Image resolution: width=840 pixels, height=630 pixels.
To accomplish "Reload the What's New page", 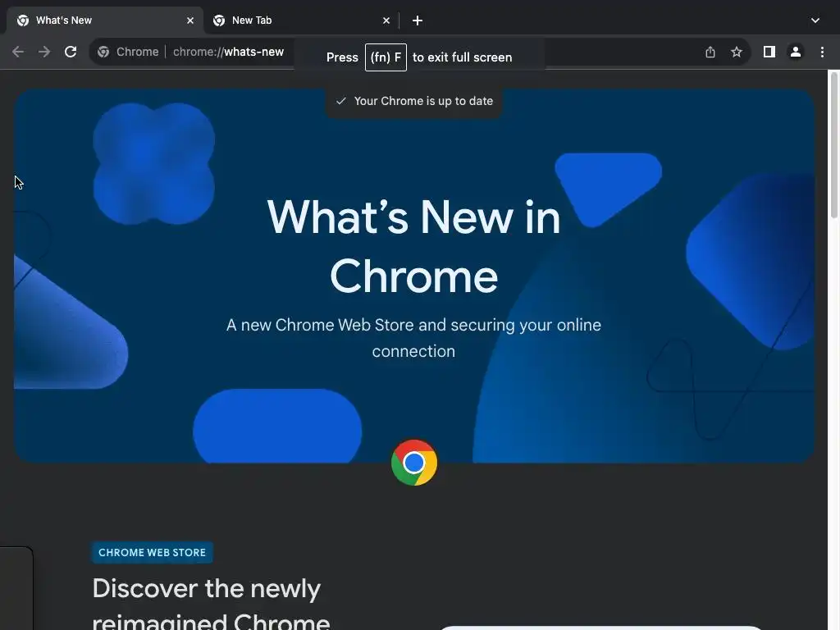I will click(71, 52).
